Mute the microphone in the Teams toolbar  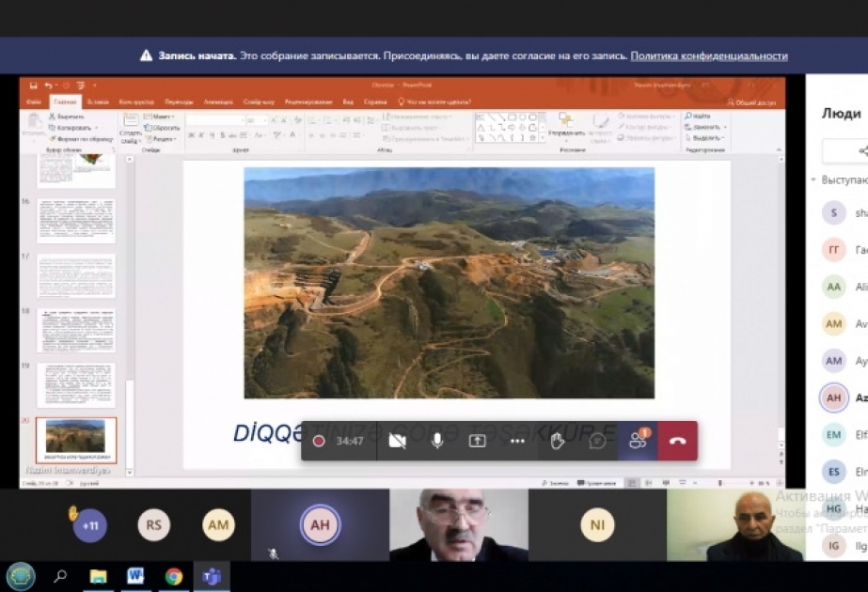[437, 441]
